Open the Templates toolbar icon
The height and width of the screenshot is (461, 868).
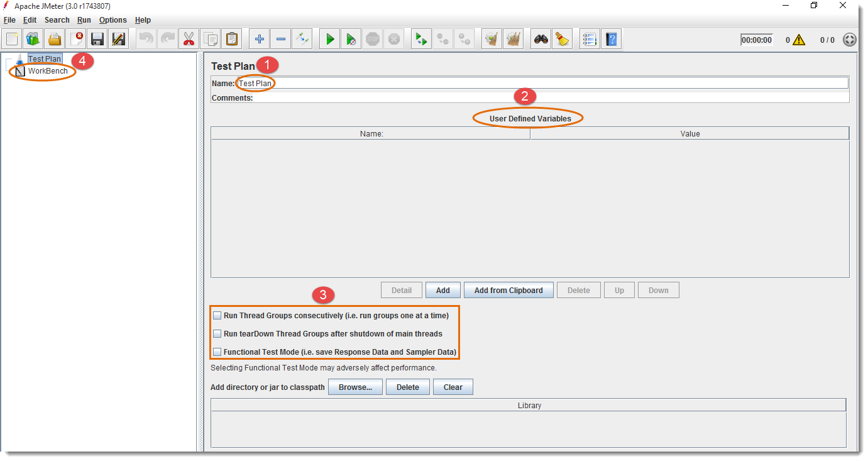coord(33,39)
